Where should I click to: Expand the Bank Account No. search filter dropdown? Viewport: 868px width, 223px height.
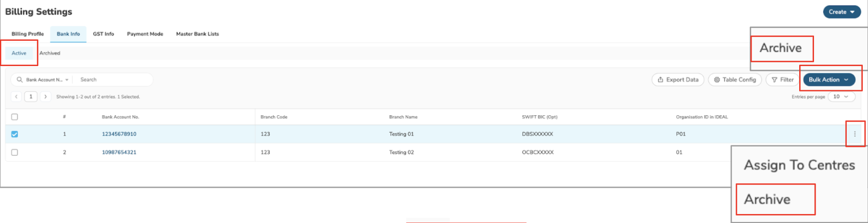[48, 80]
